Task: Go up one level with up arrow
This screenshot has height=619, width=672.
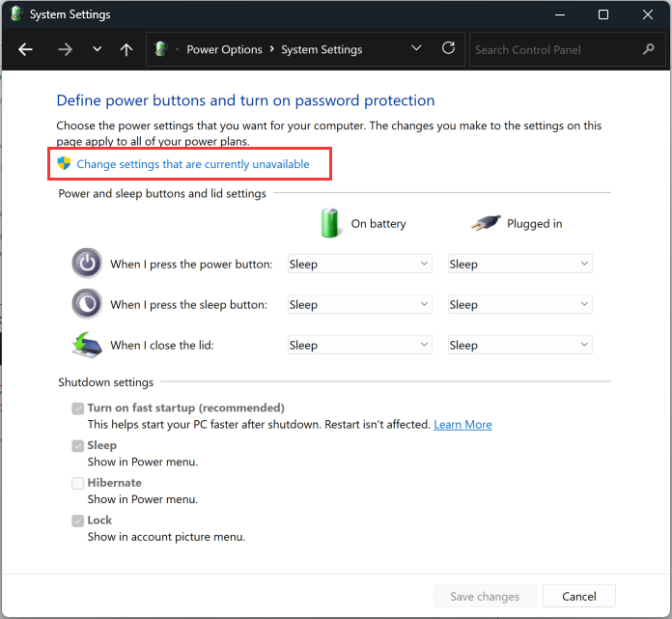Action: point(126,49)
